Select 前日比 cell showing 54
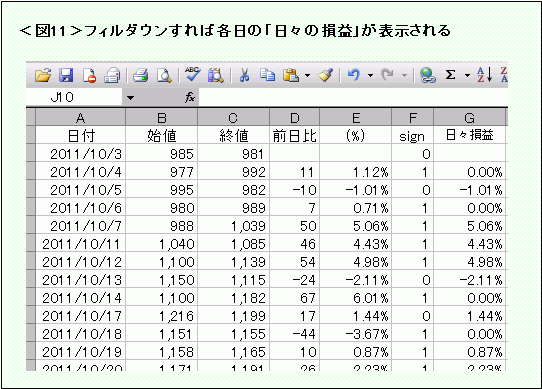Image resolution: width=542 pixels, height=389 pixels. pyautogui.click(x=295, y=261)
